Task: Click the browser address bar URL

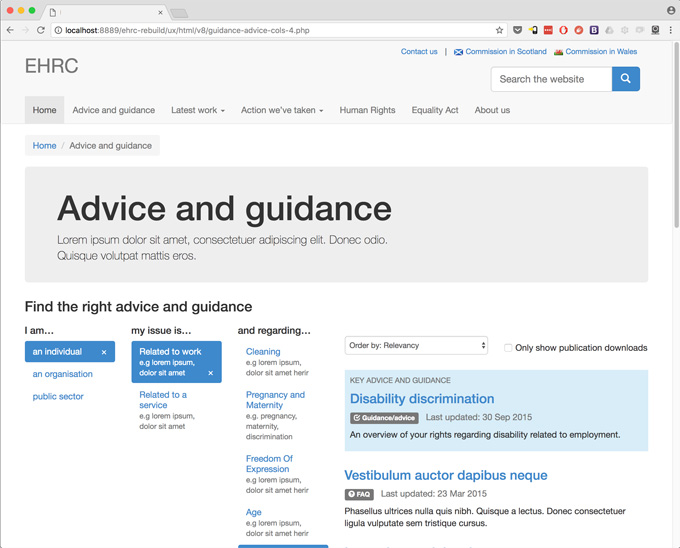Action: pyautogui.click(x=187, y=30)
